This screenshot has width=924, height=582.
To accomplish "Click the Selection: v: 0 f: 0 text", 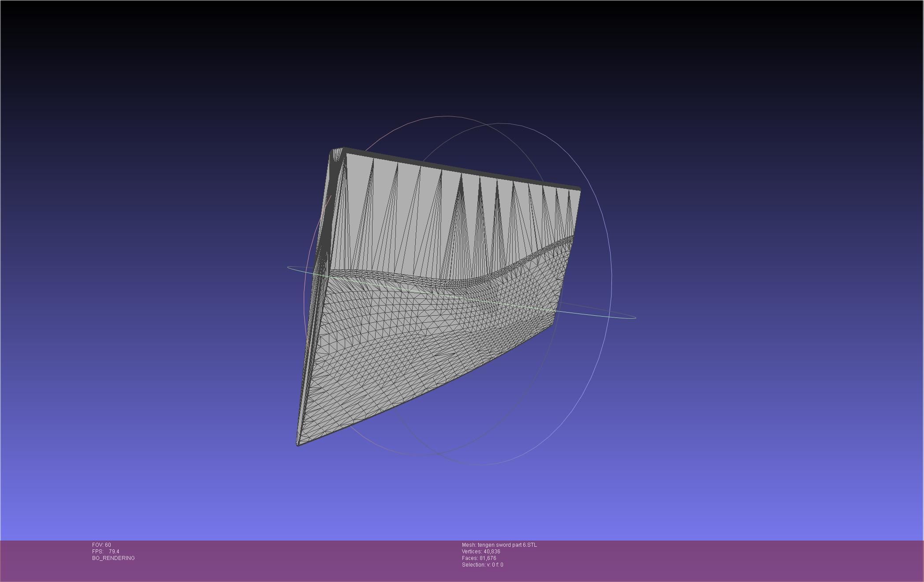I will pos(482,565).
